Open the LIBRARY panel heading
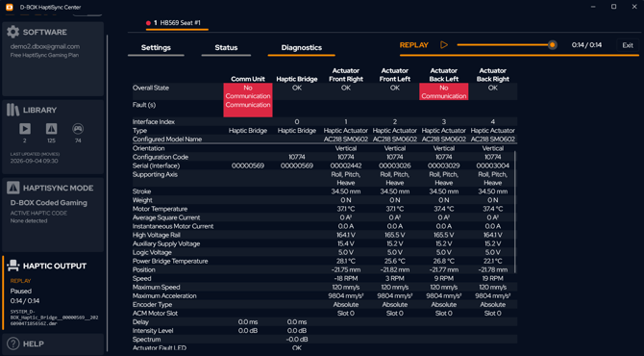The height and width of the screenshot is (356, 644). pos(39,111)
